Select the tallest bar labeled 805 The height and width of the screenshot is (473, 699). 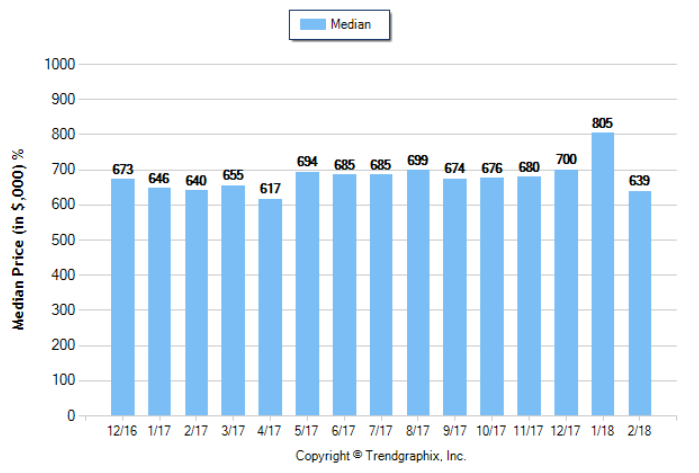coord(603,274)
